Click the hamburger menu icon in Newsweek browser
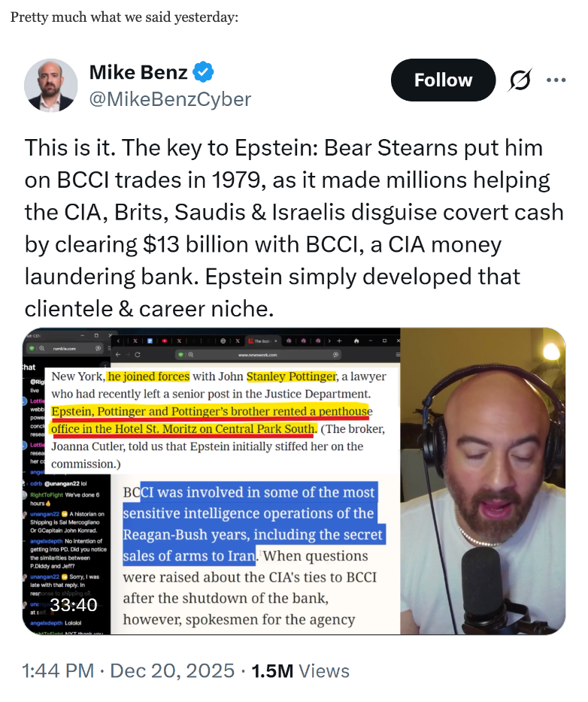 pos(398,355)
